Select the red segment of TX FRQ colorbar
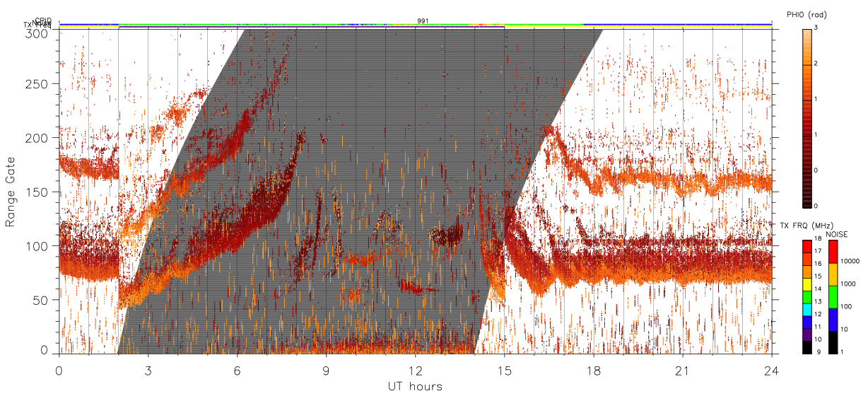Viewport: 868px width, 401px height. coord(807,246)
